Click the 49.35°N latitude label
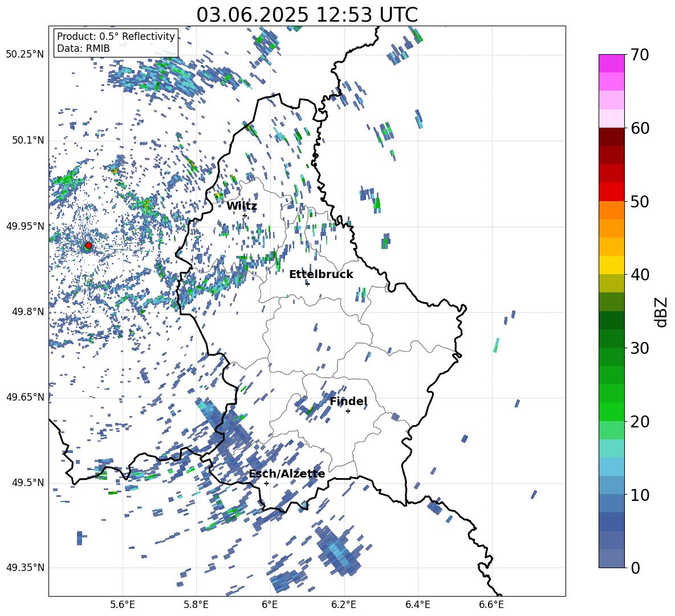675x616 pixels. (25, 568)
